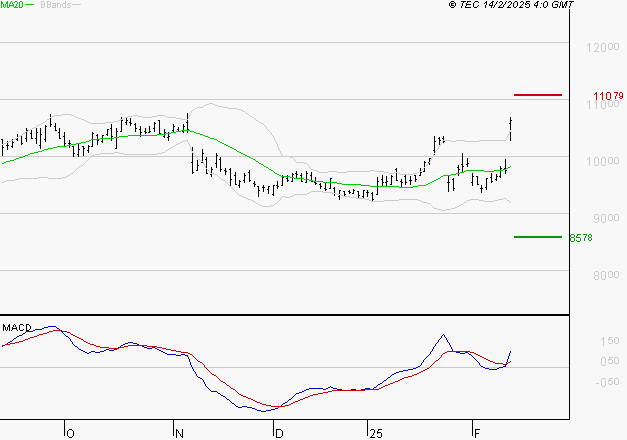Click the green line next to MA20
The width and height of the screenshot is (627, 440).
click(30, 5)
